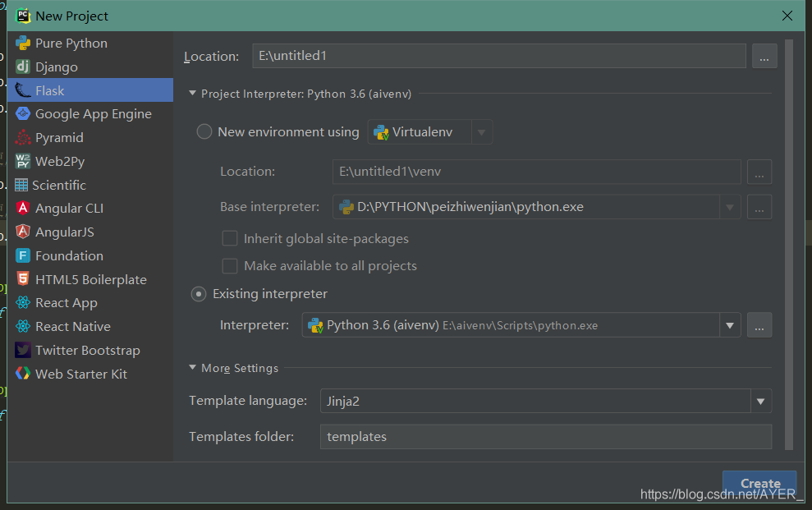The height and width of the screenshot is (510, 812).
Task: Select Pyramid project type label
Action: coord(59,138)
